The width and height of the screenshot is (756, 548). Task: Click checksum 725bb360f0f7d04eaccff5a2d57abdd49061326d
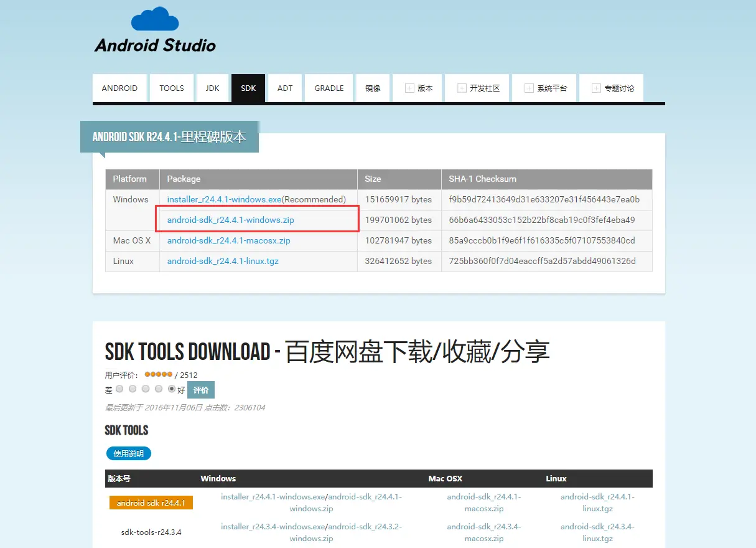pos(543,261)
